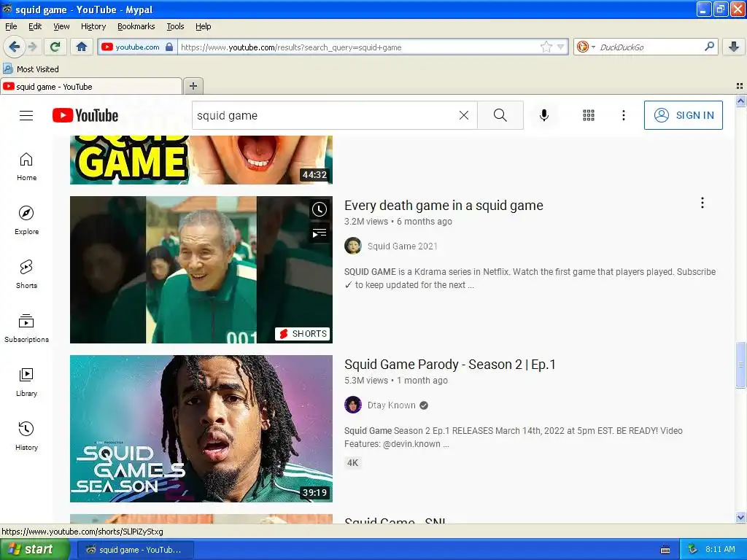This screenshot has width=747, height=560.
Task: Open Edit menu
Action: [x=35, y=26]
